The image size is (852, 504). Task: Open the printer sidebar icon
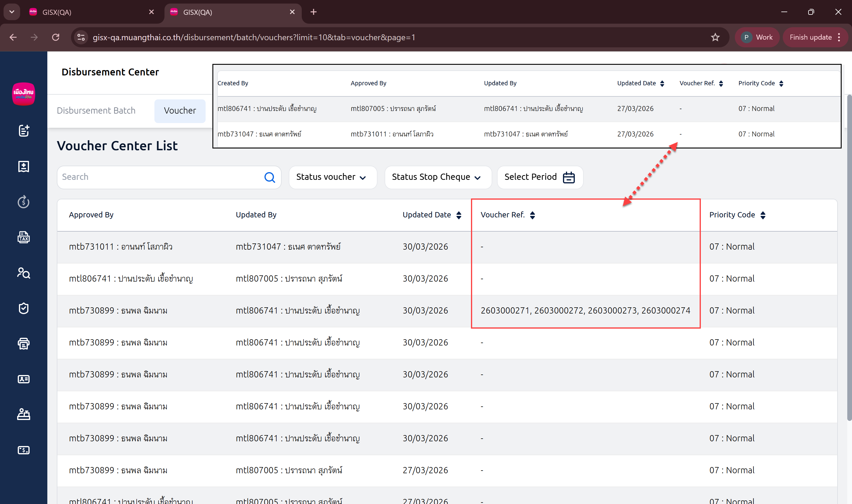coord(23,344)
